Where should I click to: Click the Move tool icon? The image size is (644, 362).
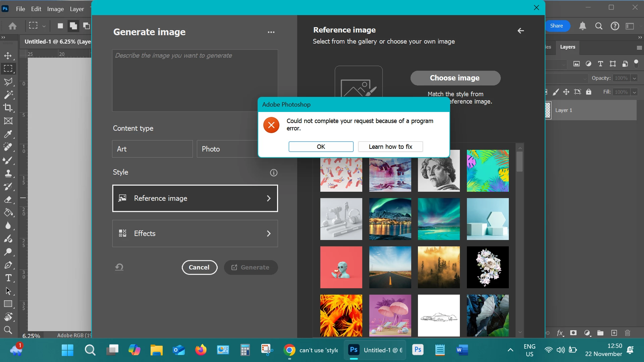tap(8, 56)
